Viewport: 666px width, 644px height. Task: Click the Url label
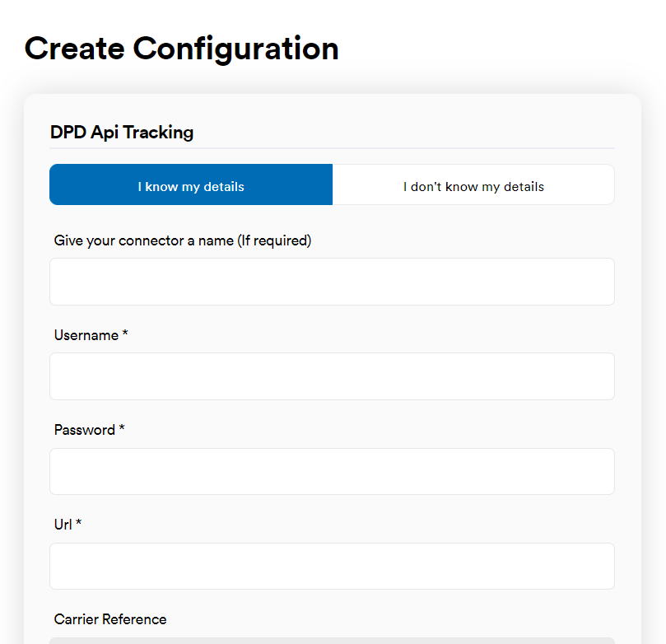(63, 525)
